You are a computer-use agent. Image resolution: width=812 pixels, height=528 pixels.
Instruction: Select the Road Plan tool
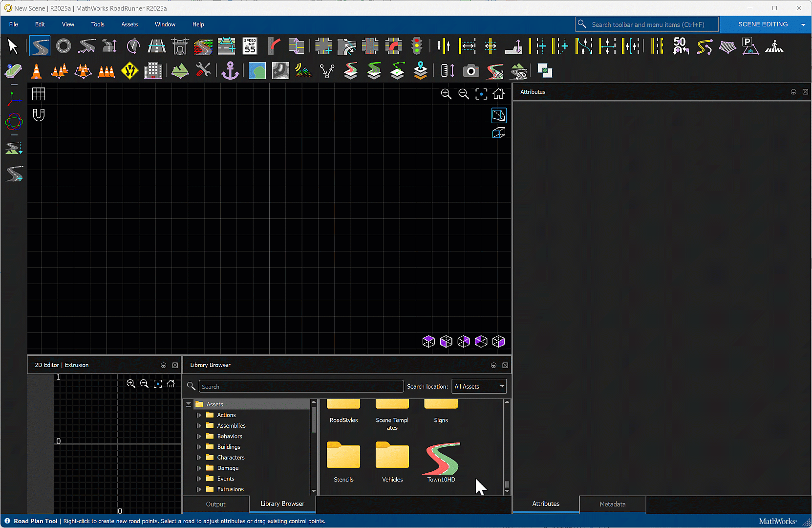point(40,46)
